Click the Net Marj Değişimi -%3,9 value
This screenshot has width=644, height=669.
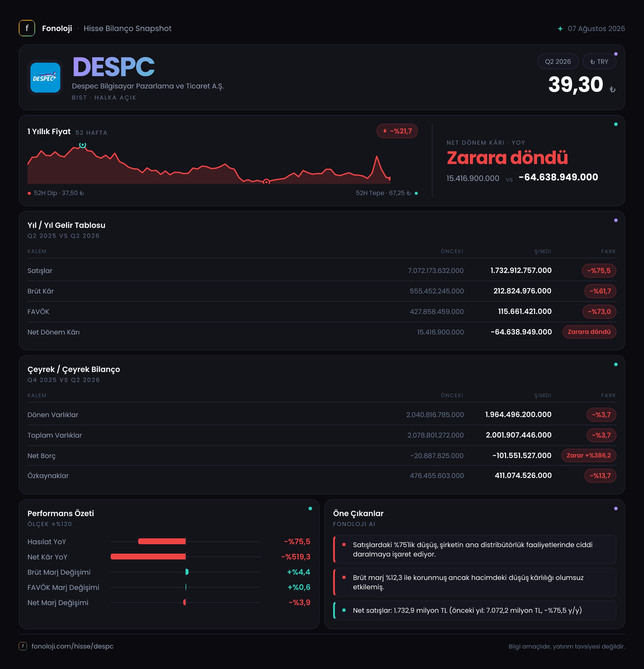(x=299, y=603)
